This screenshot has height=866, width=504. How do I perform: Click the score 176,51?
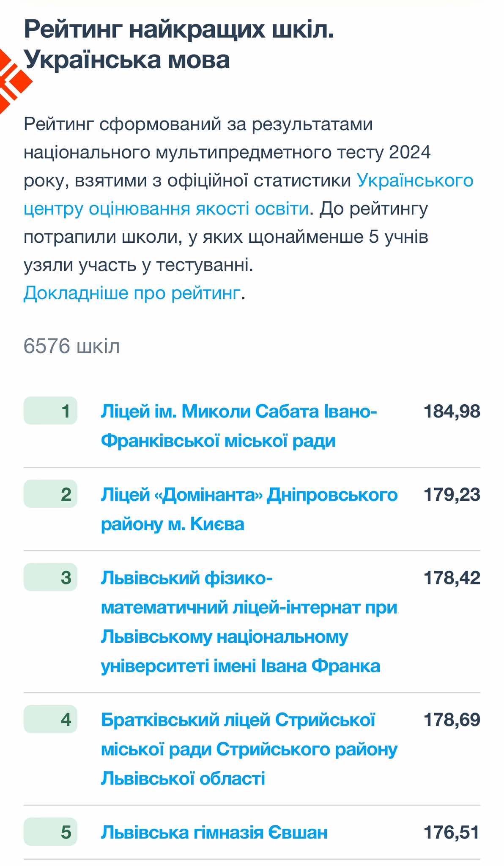click(x=452, y=832)
